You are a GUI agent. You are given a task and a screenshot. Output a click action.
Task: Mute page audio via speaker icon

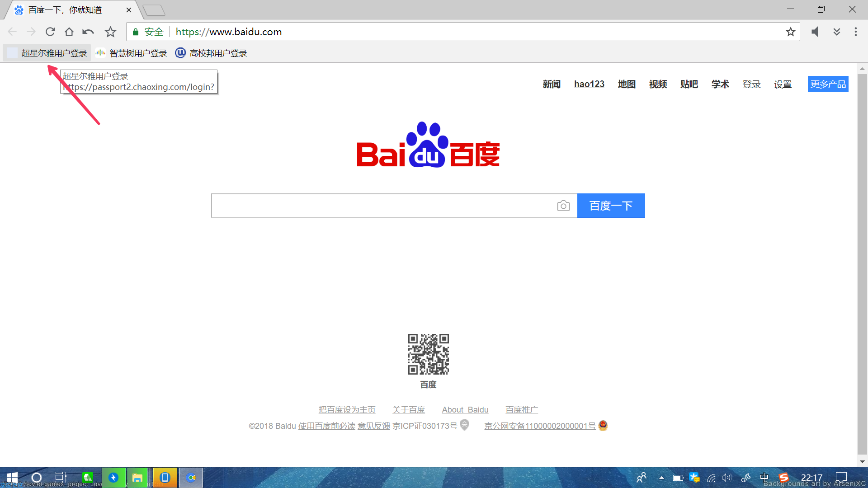pos(815,32)
